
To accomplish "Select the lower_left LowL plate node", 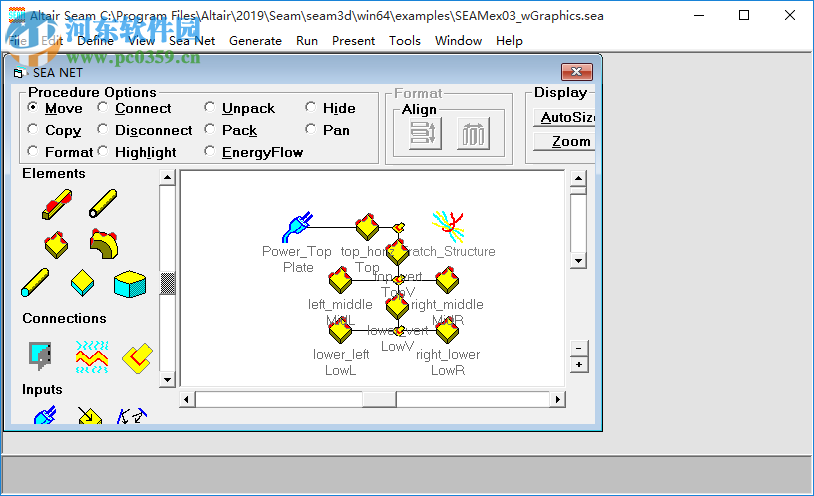I will coord(340,330).
